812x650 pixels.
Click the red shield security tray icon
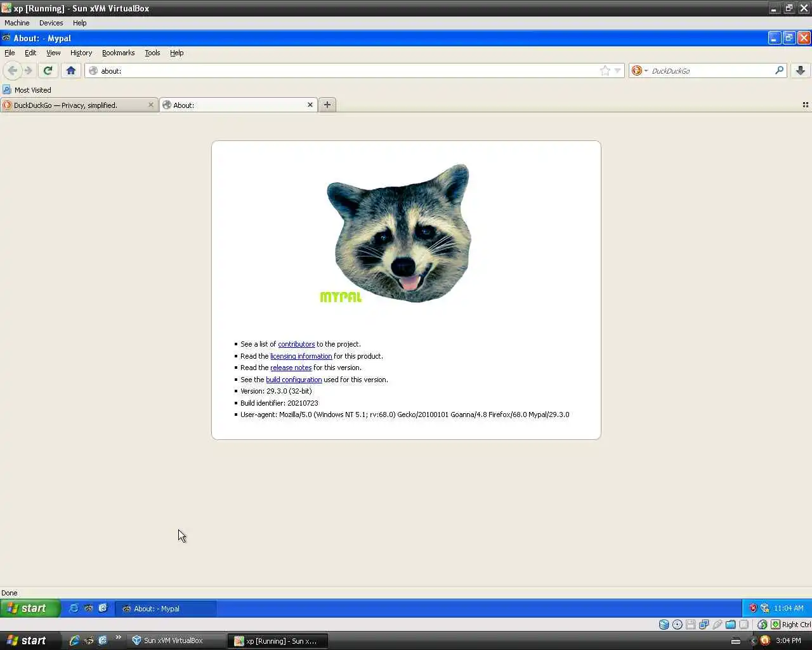pos(753,608)
